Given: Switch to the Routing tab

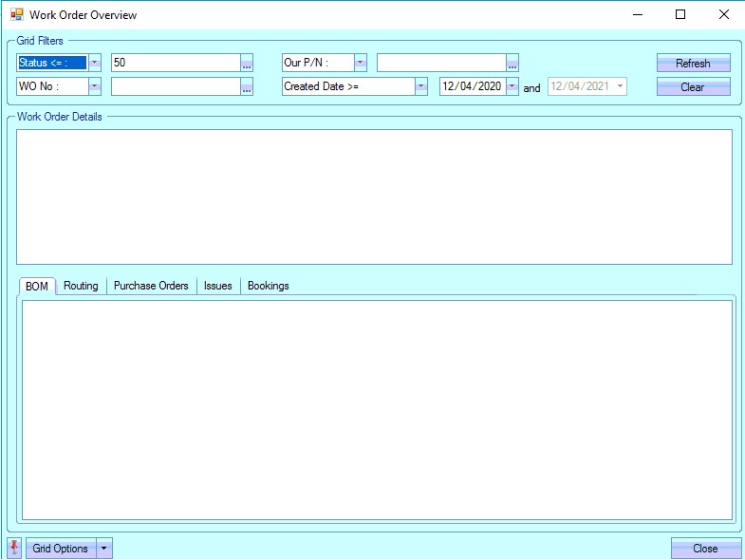Looking at the screenshot, I should (81, 286).
